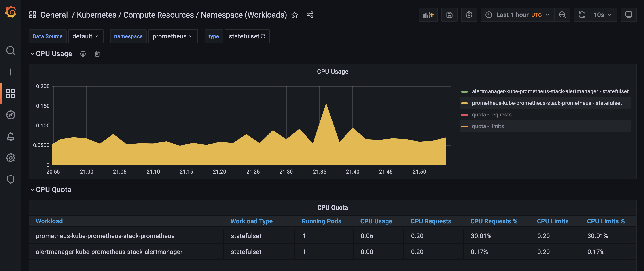Toggle quota - limits series in legend

tap(487, 127)
